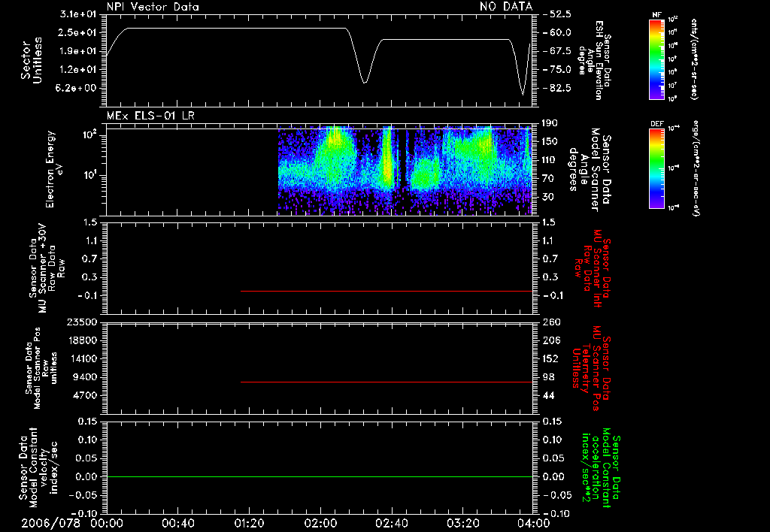Click the 'Electron Energy eV' axis title

click(x=54, y=170)
